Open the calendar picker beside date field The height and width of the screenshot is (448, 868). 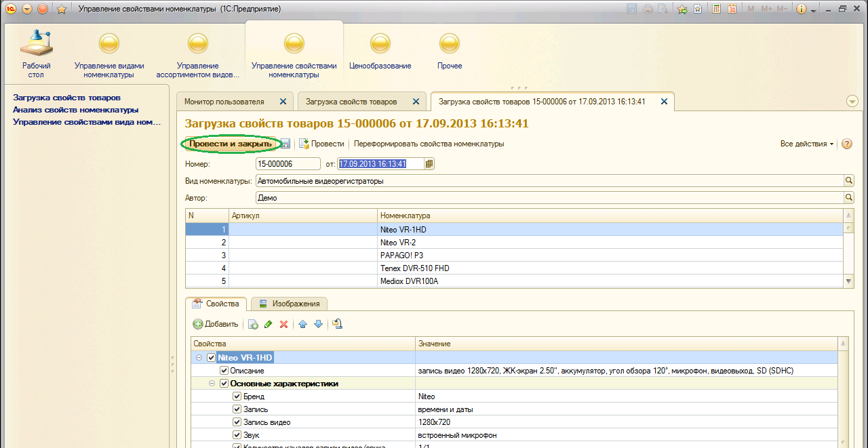pyautogui.click(x=429, y=164)
